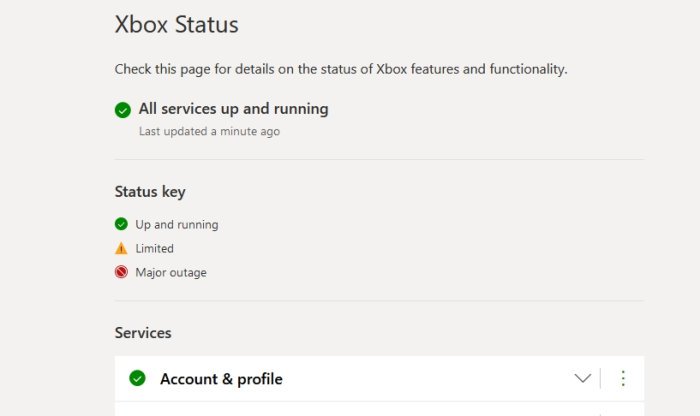The width and height of the screenshot is (700, 416).
Task: Click Account & profile green status check
Action: (x=138, y=378)
